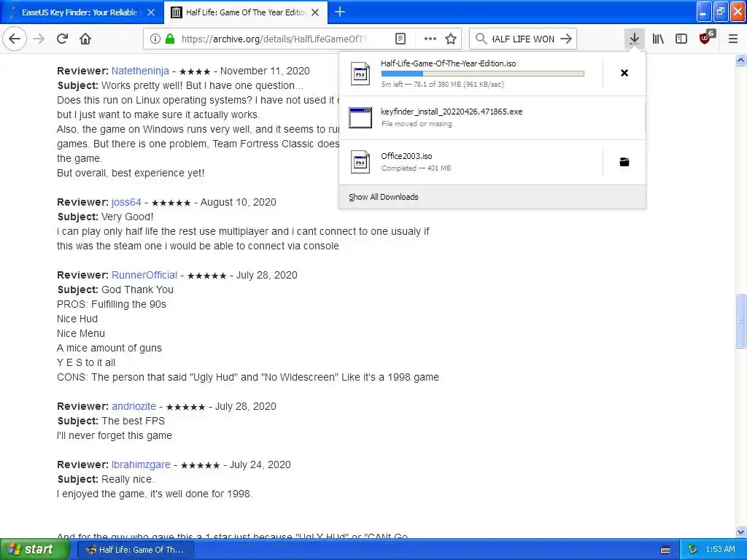Toggle reader view in address bar
The height and width of the screenshot is (560, 747).
pos(400,39)
